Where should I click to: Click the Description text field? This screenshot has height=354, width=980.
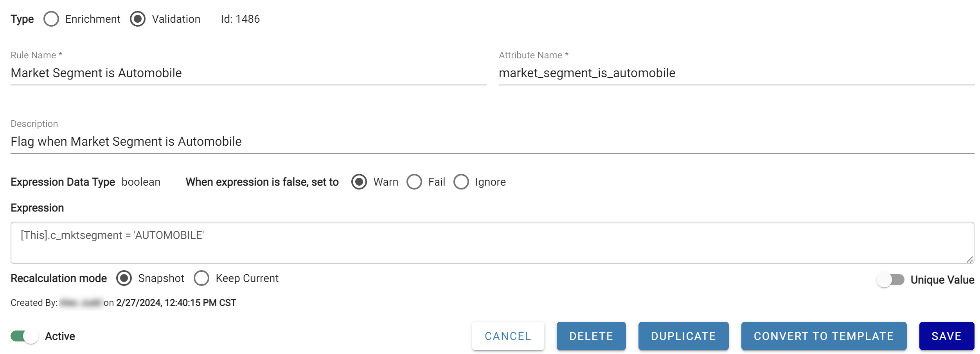click(x=493, y=142)
